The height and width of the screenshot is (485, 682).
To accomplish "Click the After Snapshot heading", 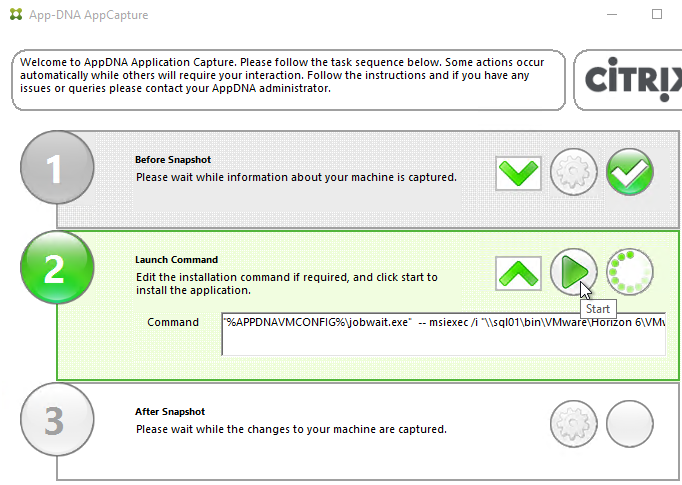I will 170,411.
